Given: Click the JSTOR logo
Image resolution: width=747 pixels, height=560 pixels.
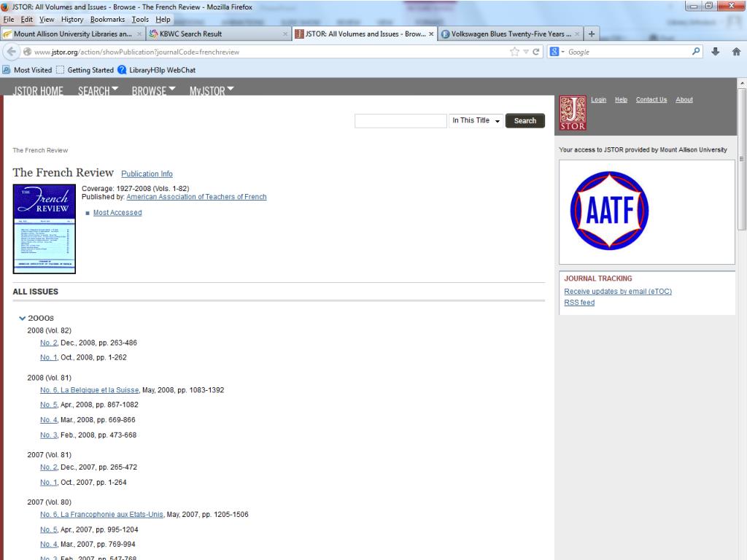Looking at the screenshot, I should point(573,113).
